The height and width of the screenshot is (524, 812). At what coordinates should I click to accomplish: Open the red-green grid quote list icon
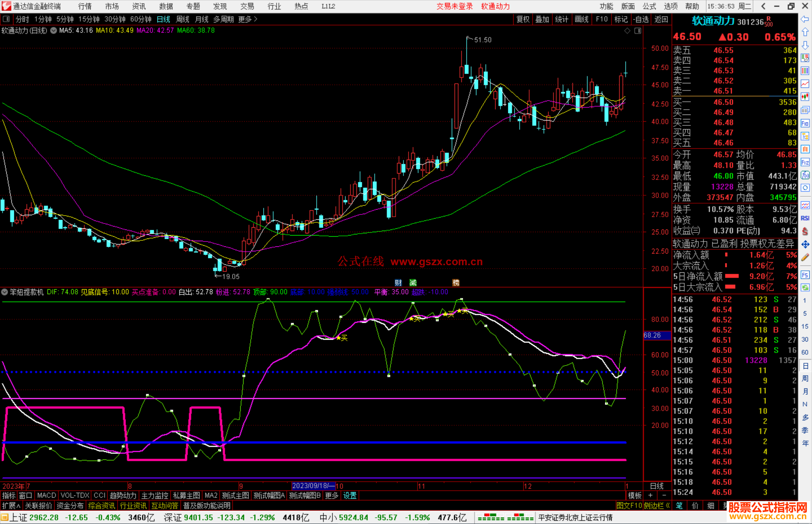point(805,71)
